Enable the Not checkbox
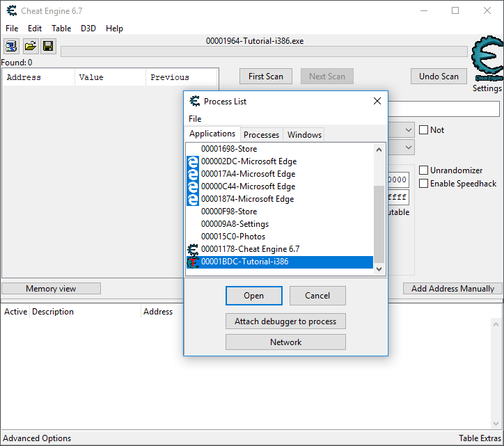 [x=423, y=130]
